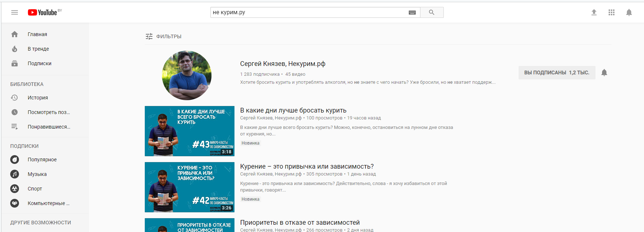The image size is (644, 232).
Task: Open video title В какие дни лучше бросать курить
Action: 293,110
